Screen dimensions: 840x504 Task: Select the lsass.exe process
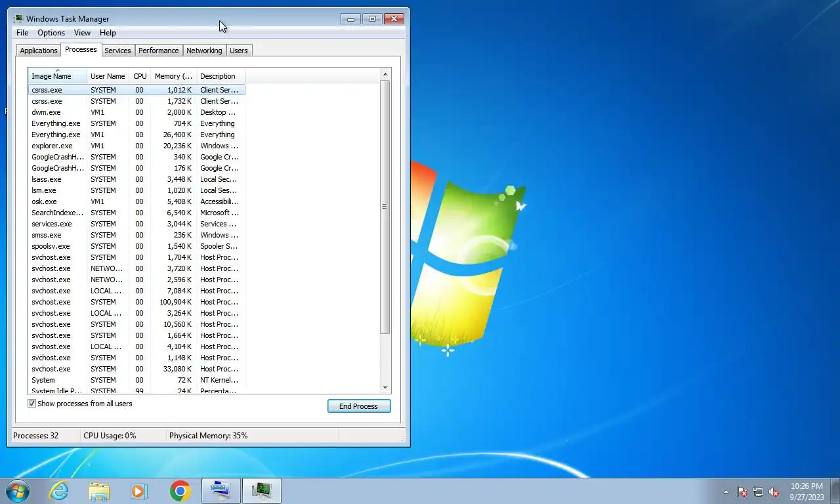[x=136, y=179]
